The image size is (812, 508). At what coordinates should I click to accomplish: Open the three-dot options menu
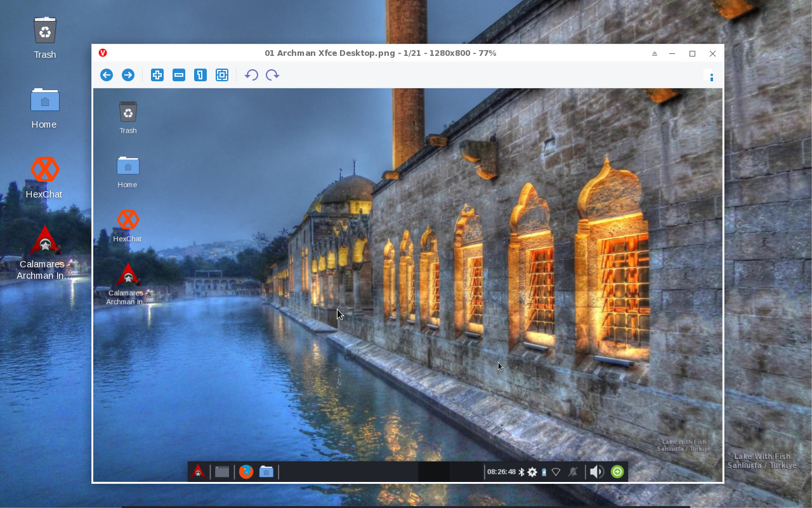(711, 76)
